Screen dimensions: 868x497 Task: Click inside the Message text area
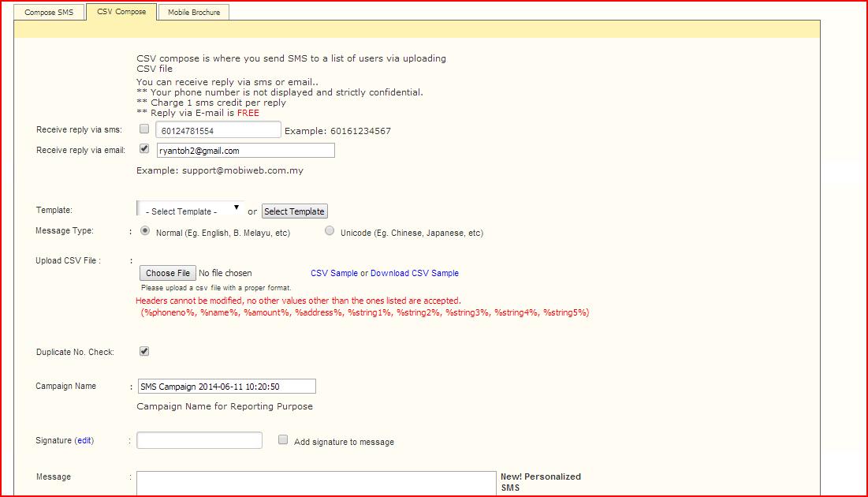click(x=315, y=483)
